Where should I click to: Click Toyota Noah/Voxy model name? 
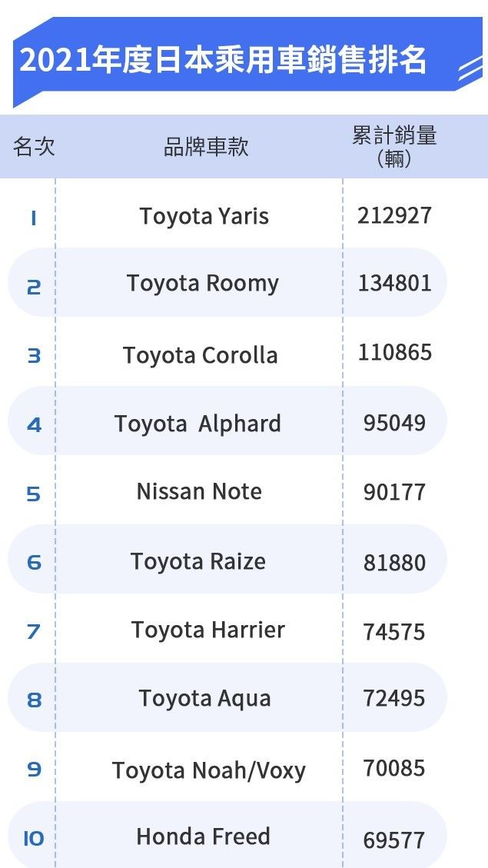tap(208, 770)
